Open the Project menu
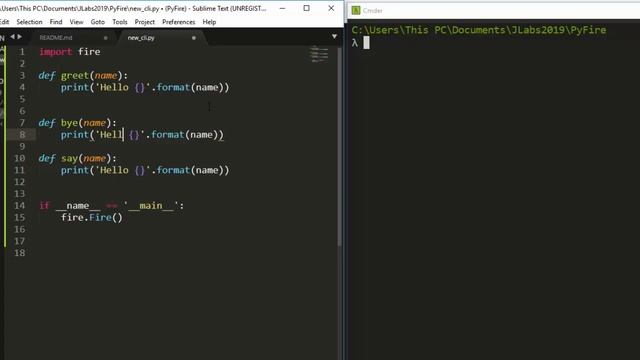Image resolution: width=640 pixels, height=360 pixels. [144, 22]
